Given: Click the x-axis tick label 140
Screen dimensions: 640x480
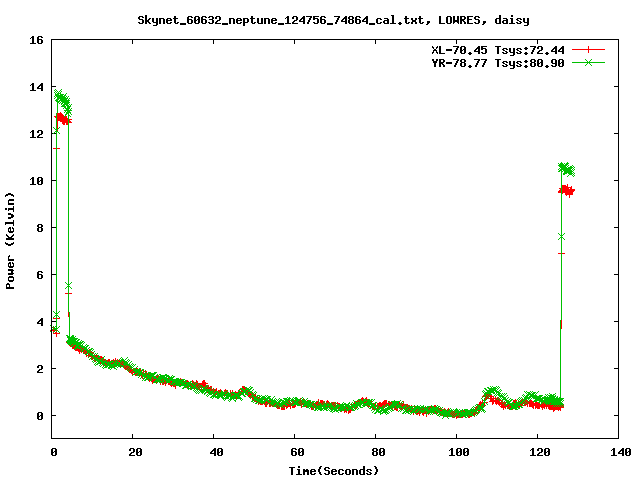Looking at the screenshot, I should [x=620, y=452].
